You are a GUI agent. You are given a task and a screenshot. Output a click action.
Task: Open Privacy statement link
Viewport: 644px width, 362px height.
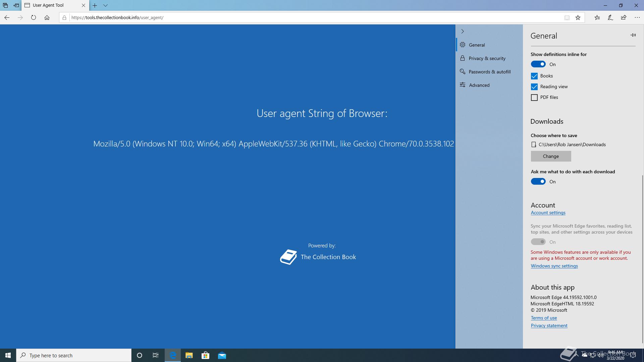point(549,325)
